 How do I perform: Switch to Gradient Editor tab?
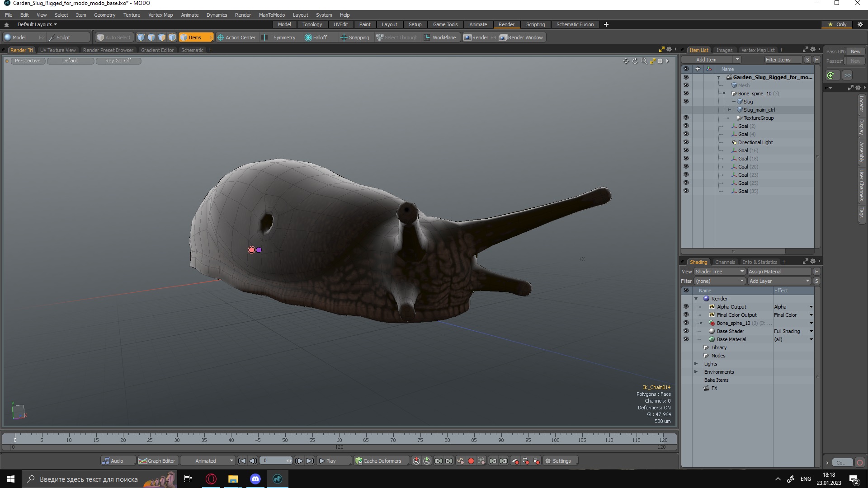pyautogui.click(x=157, y=50)
